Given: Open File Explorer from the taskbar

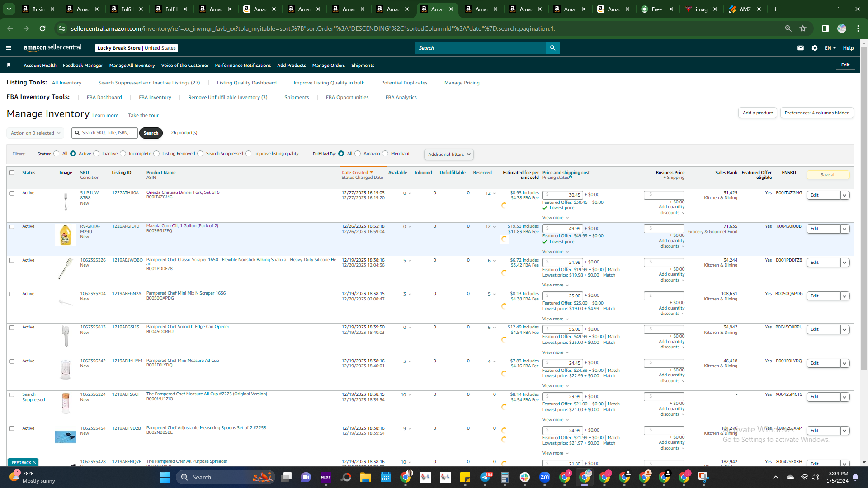Looking at the screenshot, I should 366,477.
